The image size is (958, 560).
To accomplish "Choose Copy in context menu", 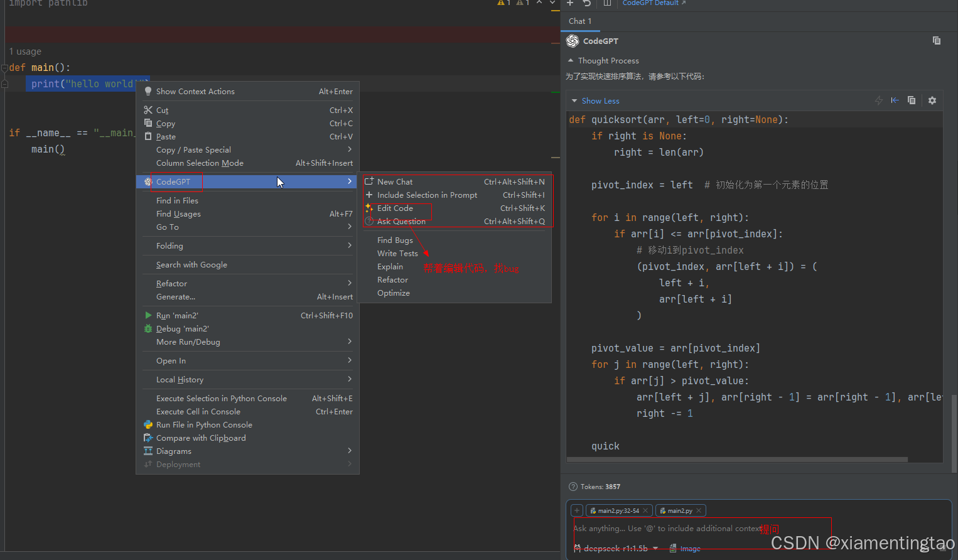I will click(x=248, y=124).
